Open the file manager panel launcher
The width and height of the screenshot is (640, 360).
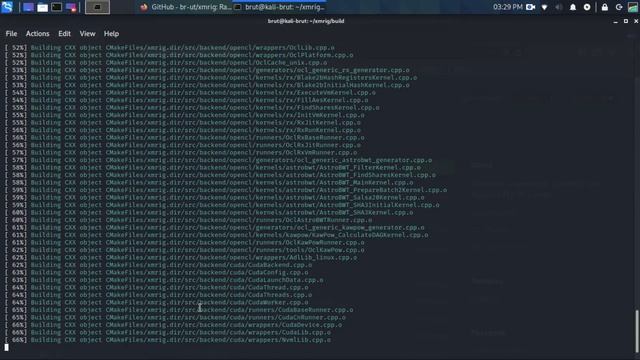pyautogui.click(x=42, y=7)
